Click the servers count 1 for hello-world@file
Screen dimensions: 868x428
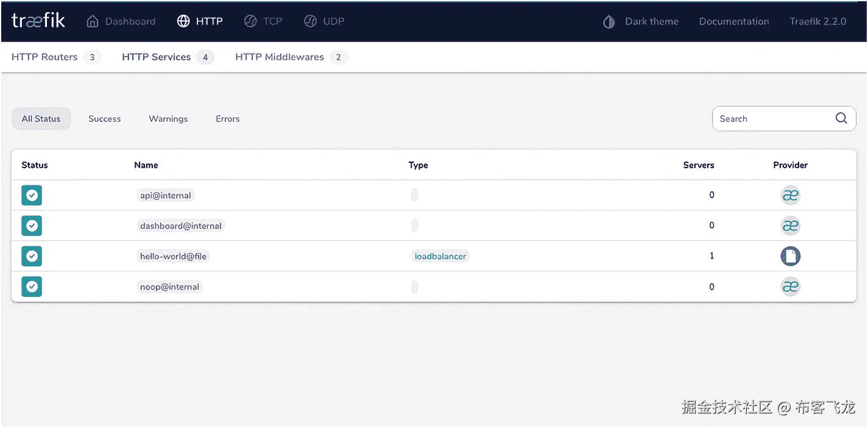tap(711, 256)
